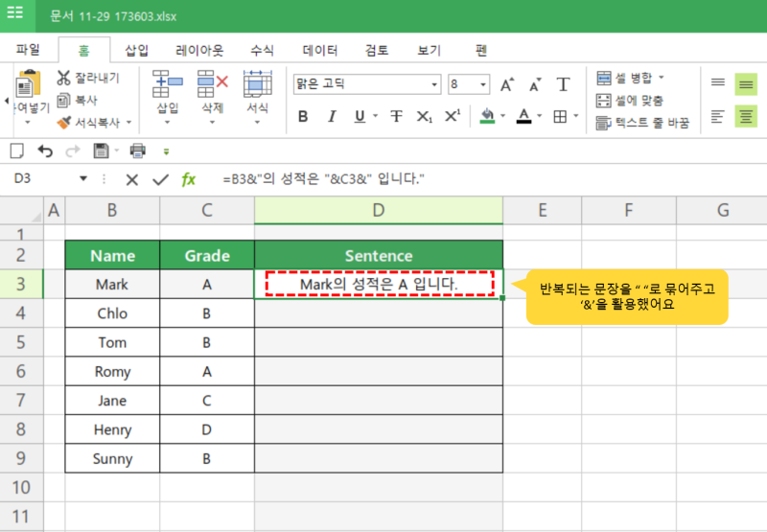Switch to the 수식 tab
Image resolution: width=767 pixels, height=532 pixels.
click(262, 50)
